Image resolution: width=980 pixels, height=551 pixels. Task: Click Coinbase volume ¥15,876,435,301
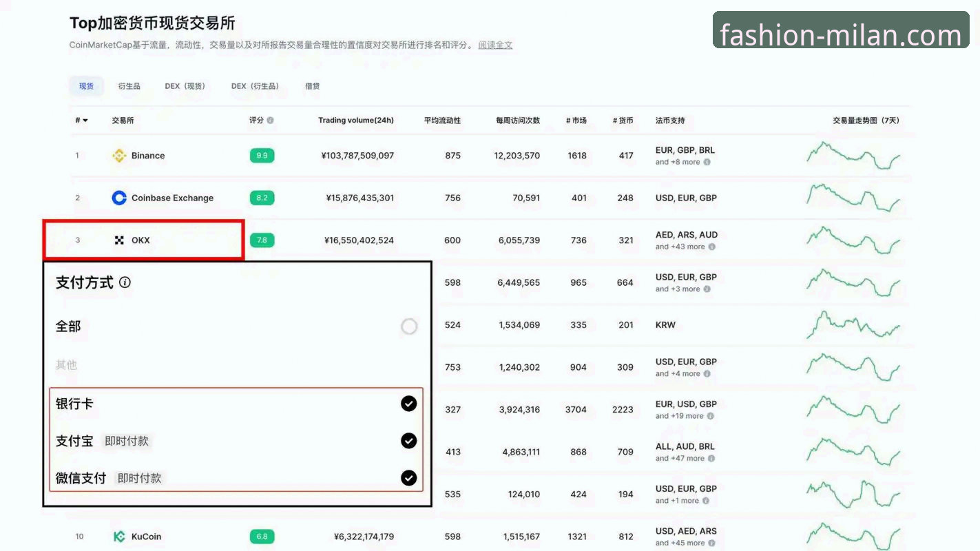[360, 198]
